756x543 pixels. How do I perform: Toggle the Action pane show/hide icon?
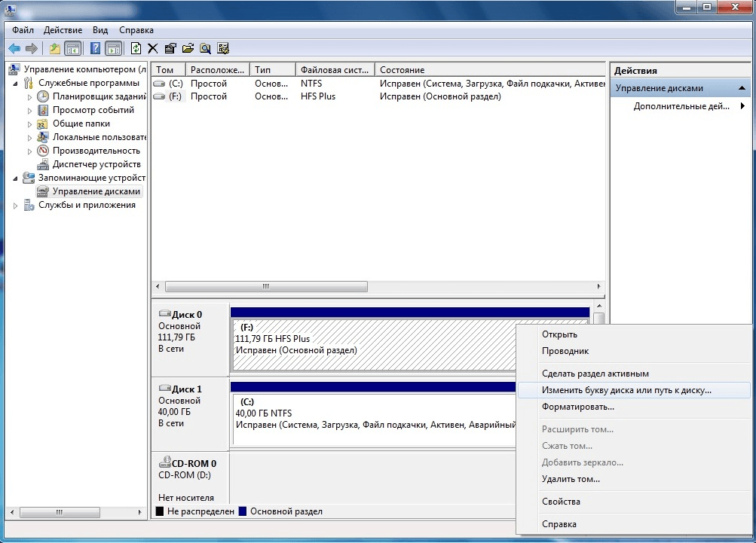113,48
